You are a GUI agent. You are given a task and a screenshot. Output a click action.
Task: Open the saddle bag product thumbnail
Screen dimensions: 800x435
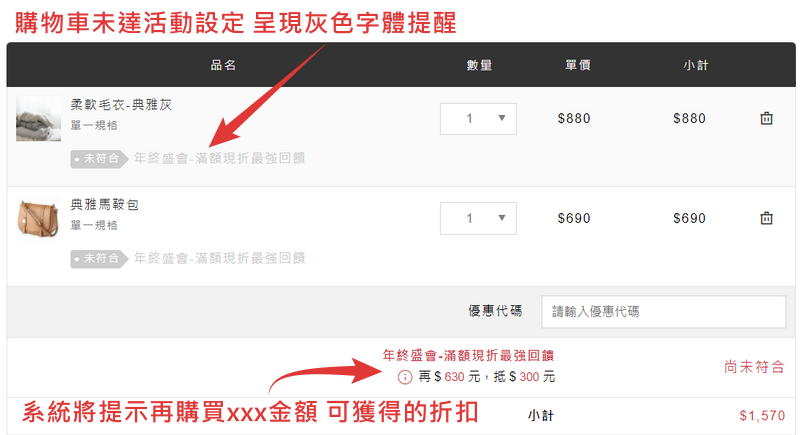[x=38, y=219]
